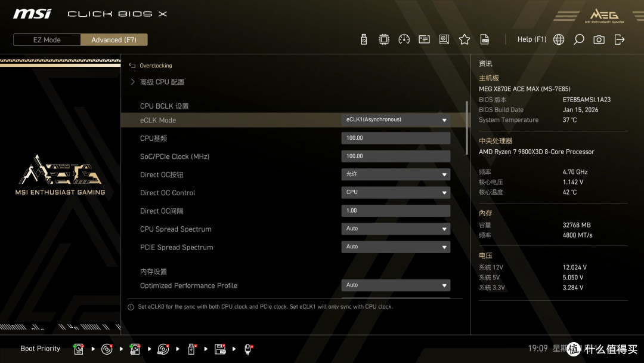Select PCIE Spread Spectrum label
Viewport: 644px width, 363px height.
point(177,247)
